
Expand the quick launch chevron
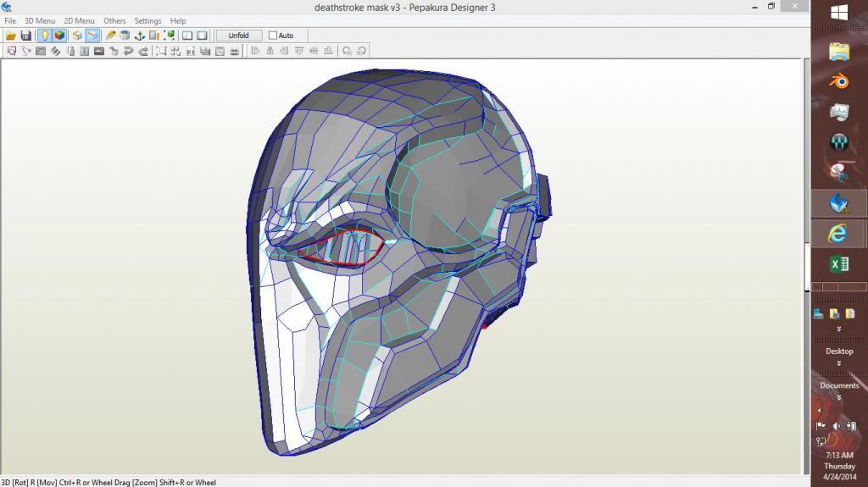tap(838, 329)
